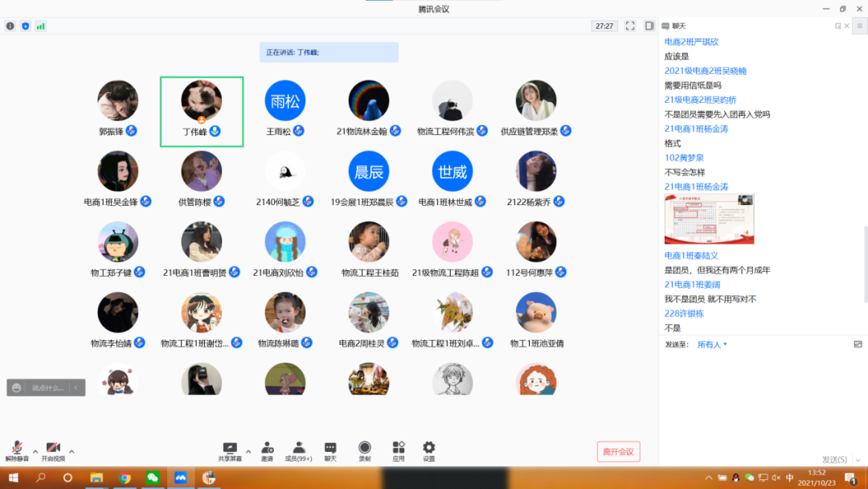The width and height of the screenshot is (868, 489).
Task: Click the meeting info icon at top left
Action: (10, 26)
